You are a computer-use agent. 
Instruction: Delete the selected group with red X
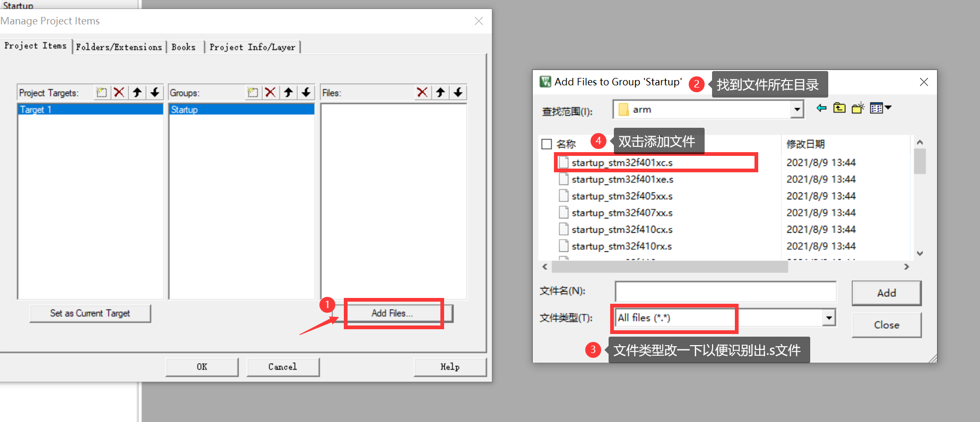pyautogui.click(x=271, y=93)
